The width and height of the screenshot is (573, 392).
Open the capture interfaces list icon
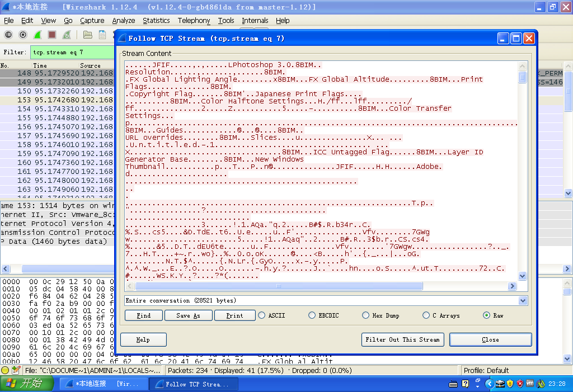(x=8, y=35)
